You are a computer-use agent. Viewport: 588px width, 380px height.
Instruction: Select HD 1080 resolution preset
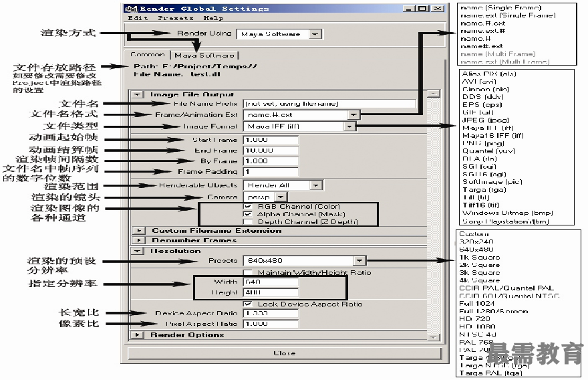click(477, 326)
